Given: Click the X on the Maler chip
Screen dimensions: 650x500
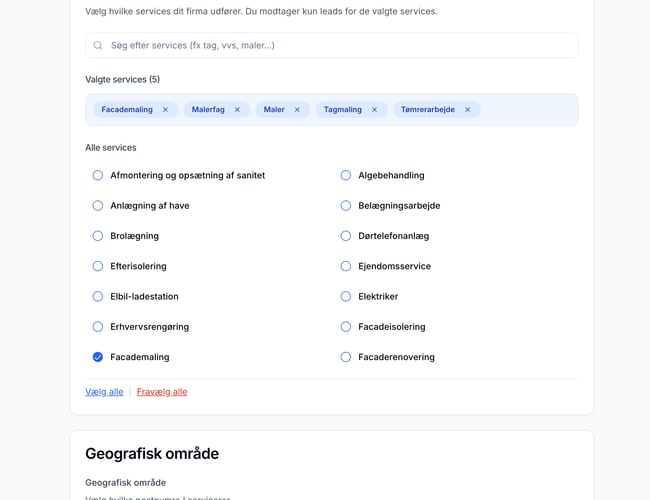Looking at the screenshot, I should (x=297, y=110).
